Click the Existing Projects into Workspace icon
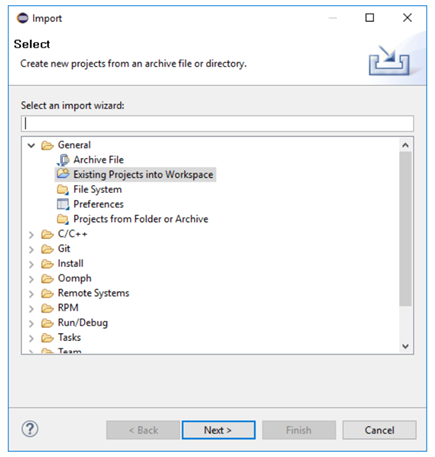The image size is (435, 457). pyautogui.click(x=63, y=174)
